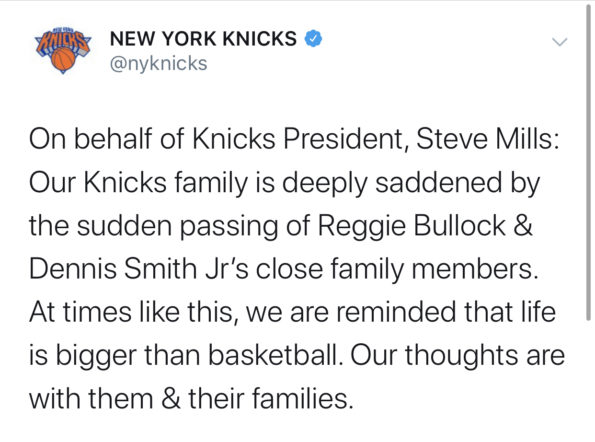Image resolution: width=595 pixels, height=442 pixels.
Task: Select the name Steve Mills in the tweet
Action: pos(484,139)
